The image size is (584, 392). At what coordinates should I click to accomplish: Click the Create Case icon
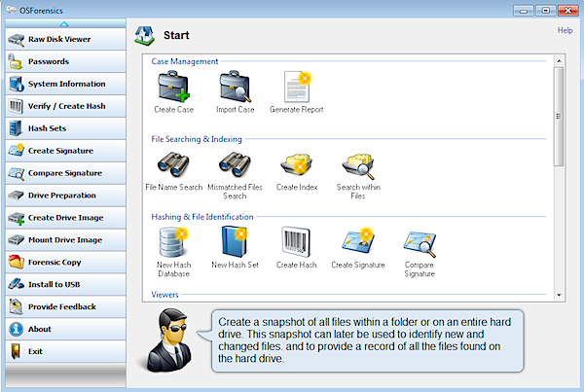(171, 89)
